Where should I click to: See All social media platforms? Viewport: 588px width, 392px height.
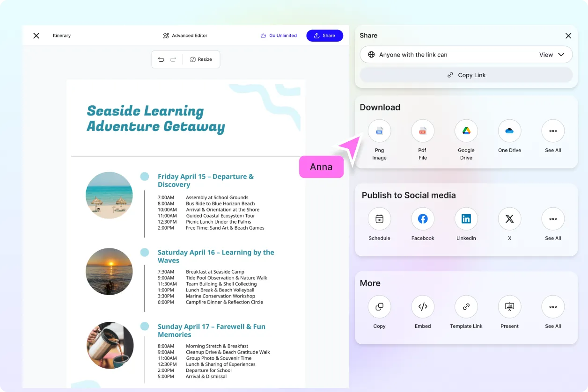point(553,218)
